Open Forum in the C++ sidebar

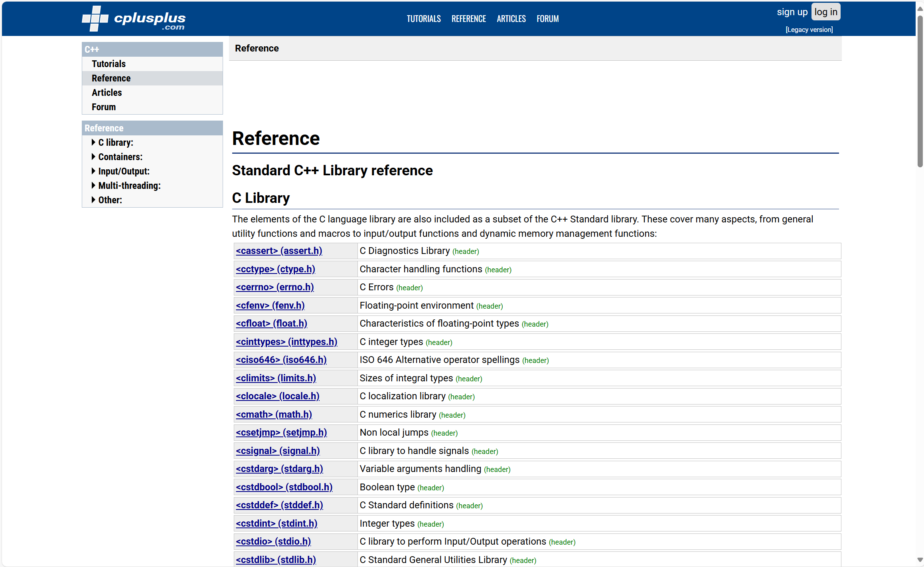coord(104,107)
